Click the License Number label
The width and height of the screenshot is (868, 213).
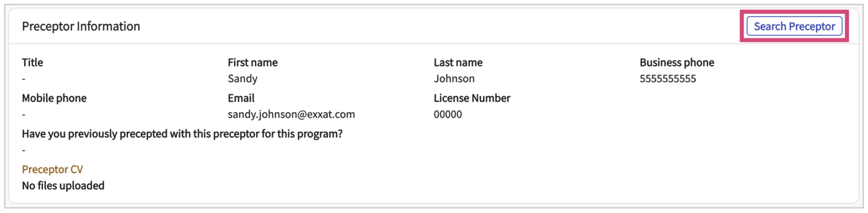[472, 98]
